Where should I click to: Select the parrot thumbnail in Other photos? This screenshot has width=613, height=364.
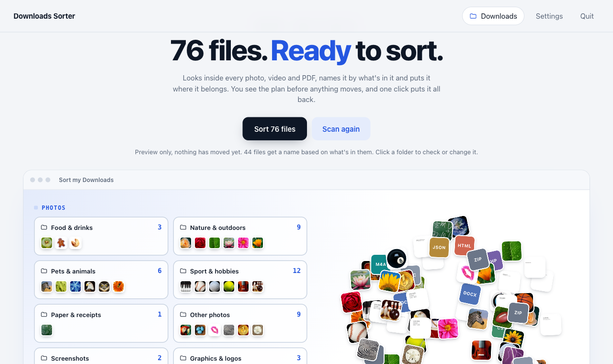[186, 330]
